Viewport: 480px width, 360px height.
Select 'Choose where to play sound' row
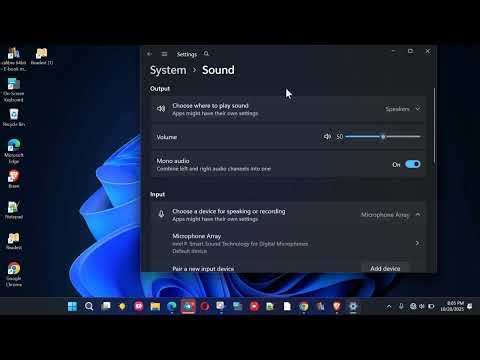tap(289, 109)
